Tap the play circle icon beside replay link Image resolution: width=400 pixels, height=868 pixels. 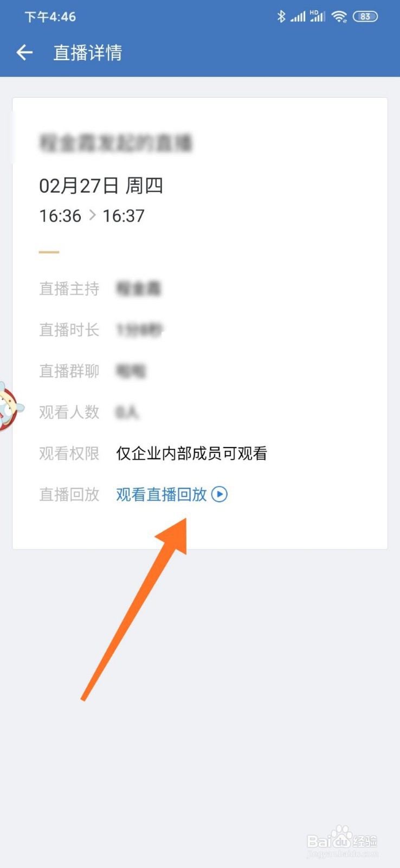pyautogui.click(x=220, y=494)
